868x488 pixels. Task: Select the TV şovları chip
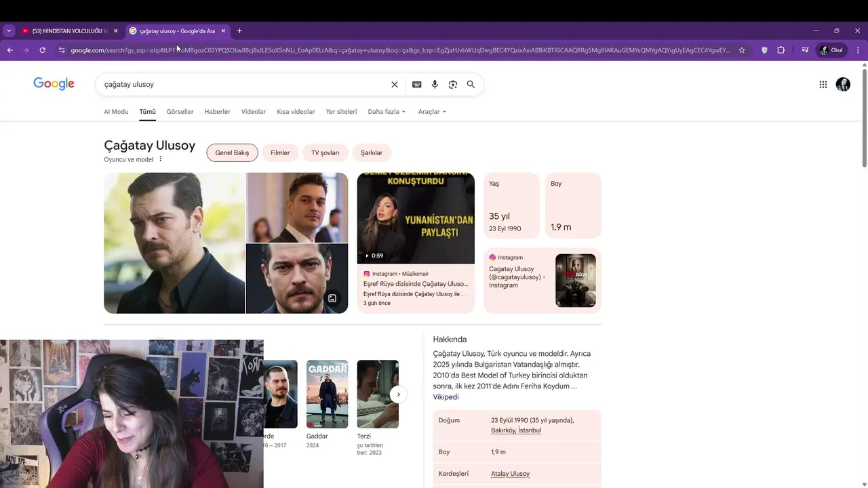(x=325, y=153)
